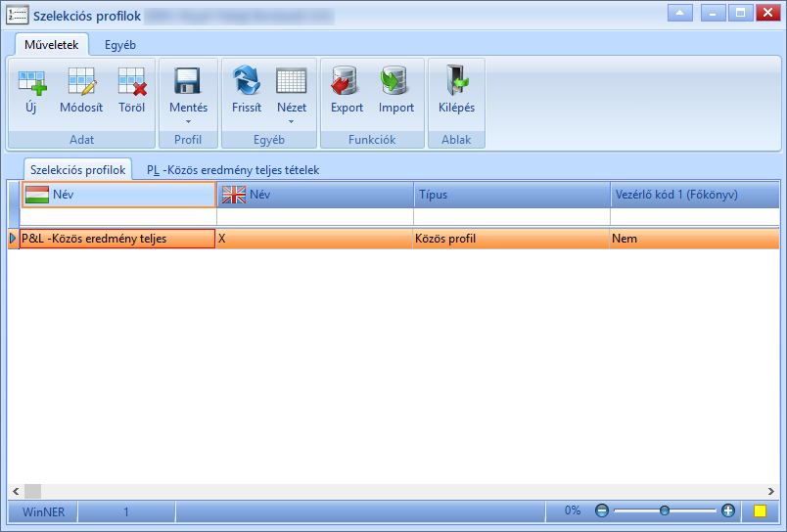Click the Vezérlő kód 1 (Főkönyv) header
The height and width of the screenshot is (532, 787).
(x=695, y=195)
